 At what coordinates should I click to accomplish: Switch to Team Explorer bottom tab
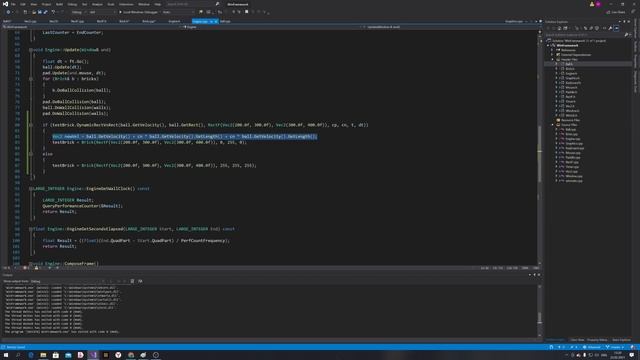[621, 340]
